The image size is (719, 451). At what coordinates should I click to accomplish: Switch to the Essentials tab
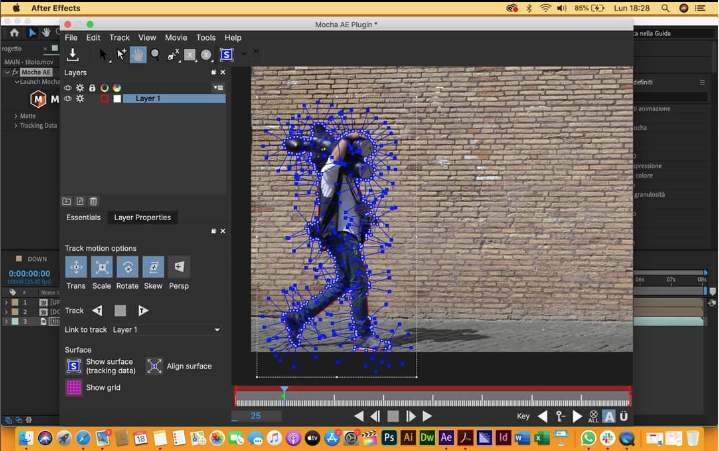click(83, 217)
